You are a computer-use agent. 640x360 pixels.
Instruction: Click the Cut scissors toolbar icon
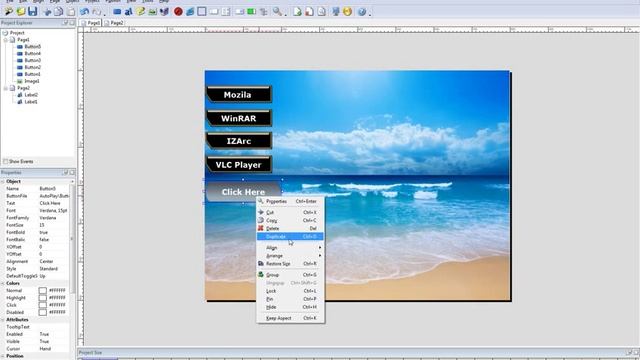click(47, 12)
